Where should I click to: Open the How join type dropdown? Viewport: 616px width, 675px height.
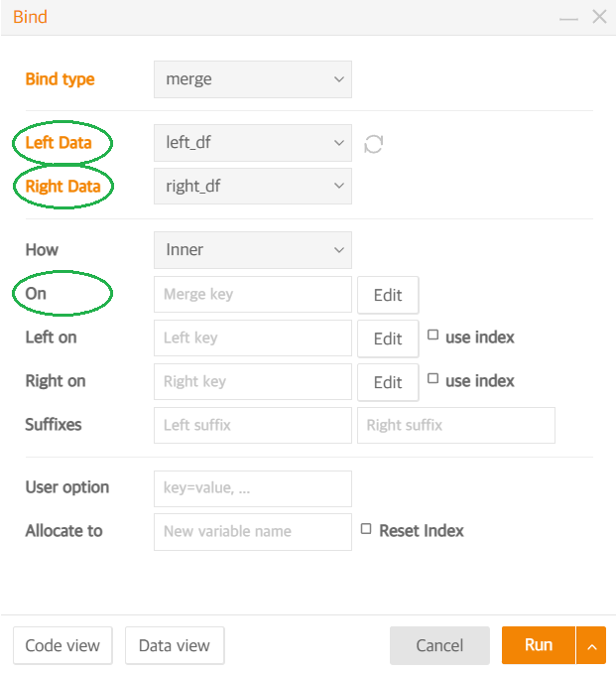253,250
